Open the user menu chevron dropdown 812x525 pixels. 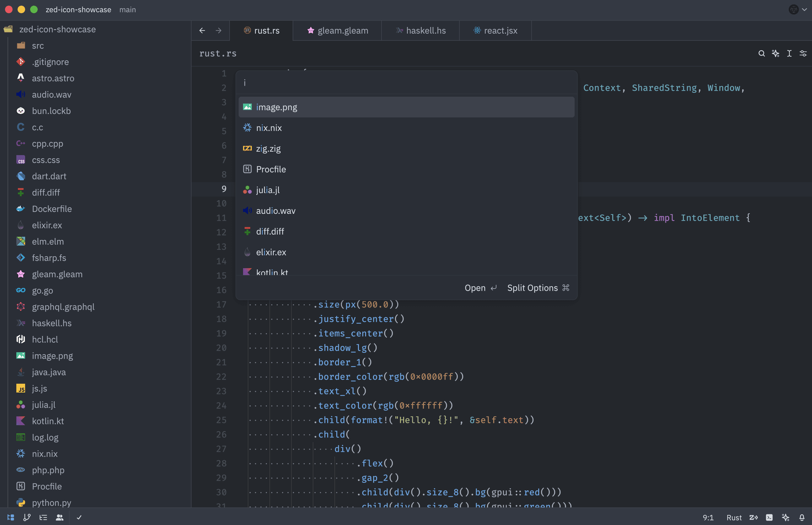(x=804, y=9)
